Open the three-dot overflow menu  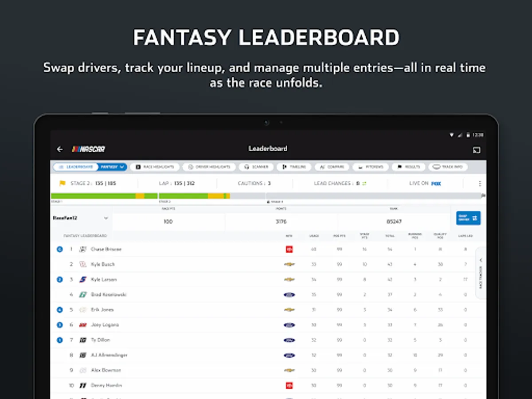[x=479, y=184]
